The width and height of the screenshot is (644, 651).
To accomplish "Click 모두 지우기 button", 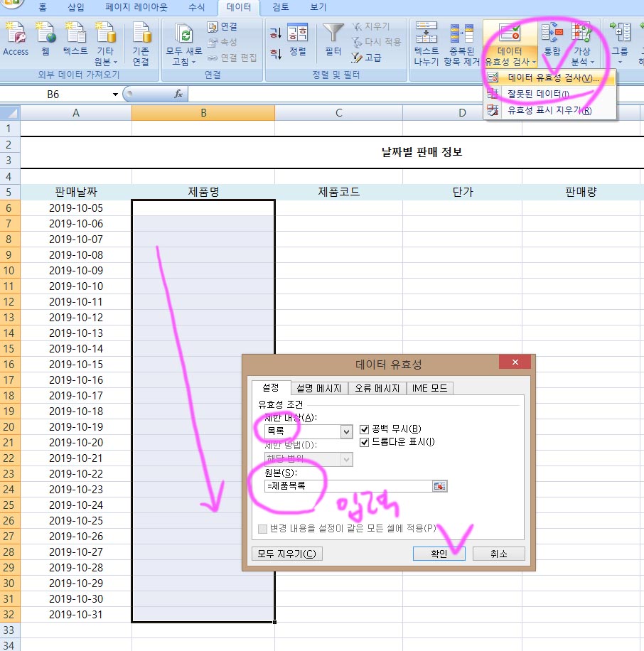I will click(x=287, y=554).
